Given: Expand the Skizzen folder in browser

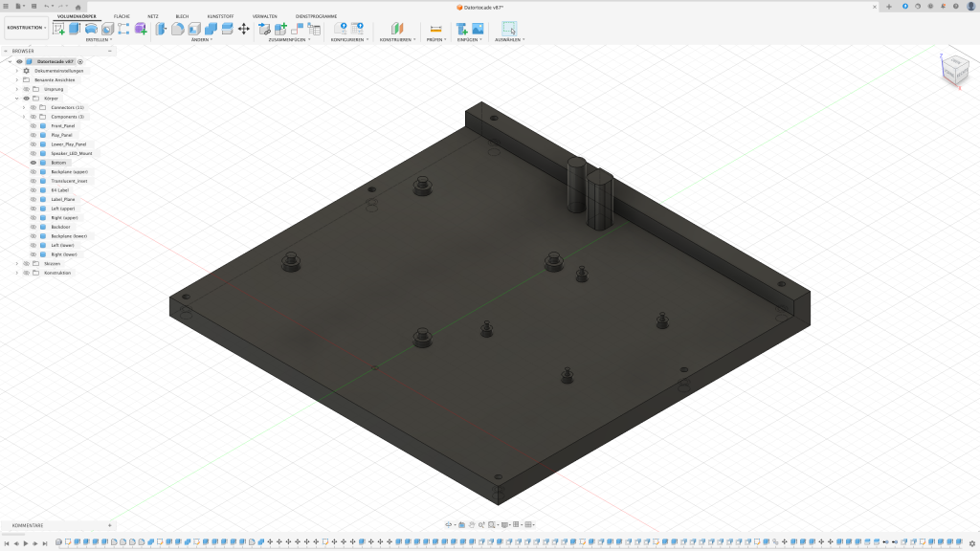Looking at the screenshot, I should pos(16,263).
